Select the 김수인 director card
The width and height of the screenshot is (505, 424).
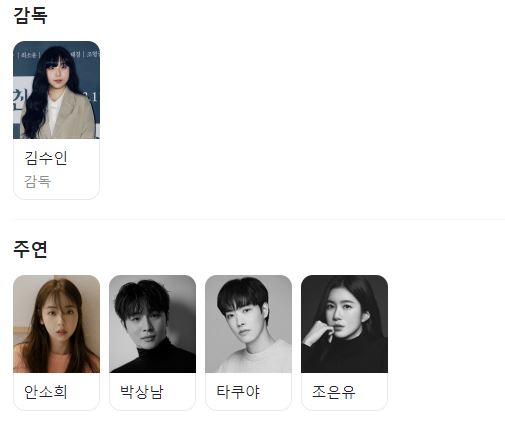(x=56, y=120)
